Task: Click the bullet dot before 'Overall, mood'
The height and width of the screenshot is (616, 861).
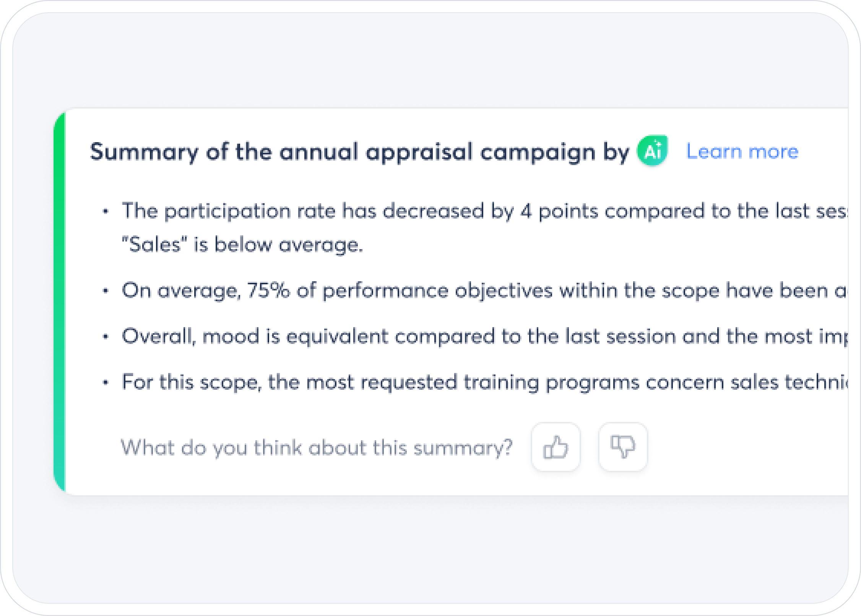Action: coord(106,337)
